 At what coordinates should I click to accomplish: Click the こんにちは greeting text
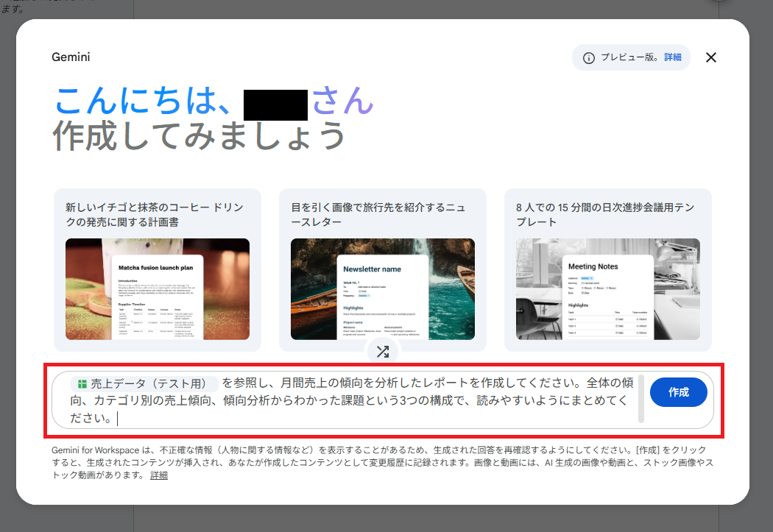tap(142, 101)
